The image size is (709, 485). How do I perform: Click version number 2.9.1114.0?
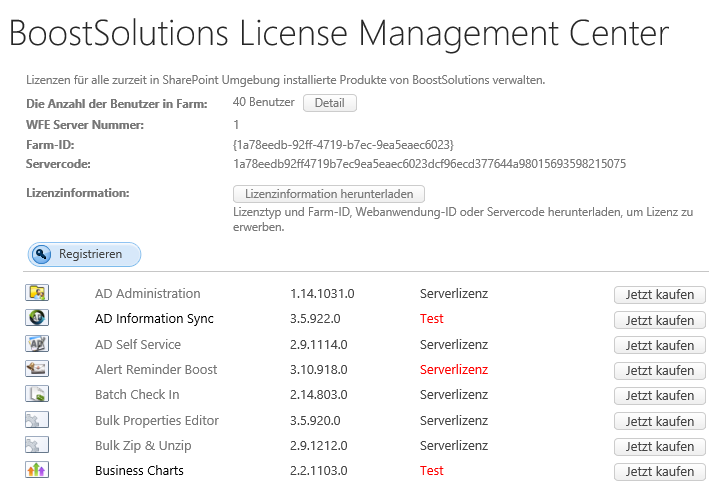tap(319, 344)
